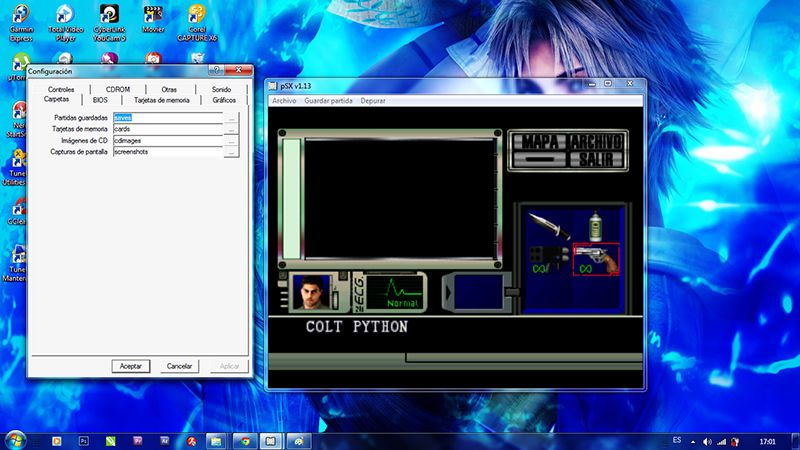The width and height of the screenshot is (800, 450).
Task: Click the character portrait in status panel
Action: coord(312,292)
